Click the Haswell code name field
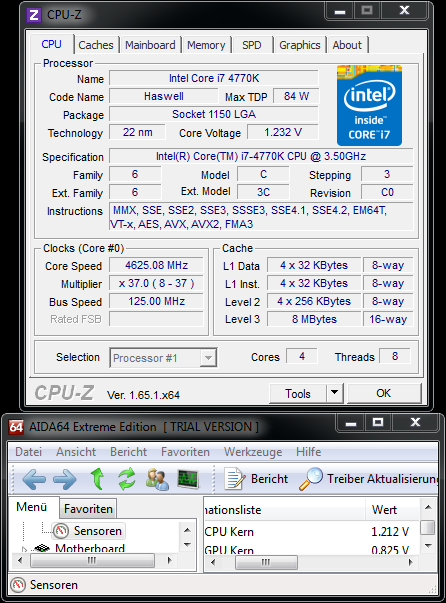The image size is (446, 603). 164,96
